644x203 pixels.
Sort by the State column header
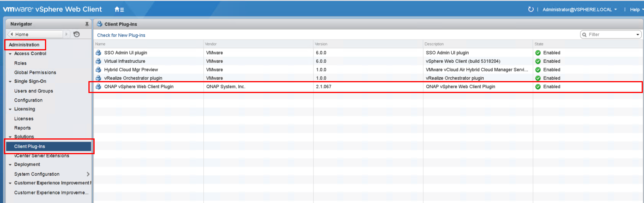(x=588, y=44)
